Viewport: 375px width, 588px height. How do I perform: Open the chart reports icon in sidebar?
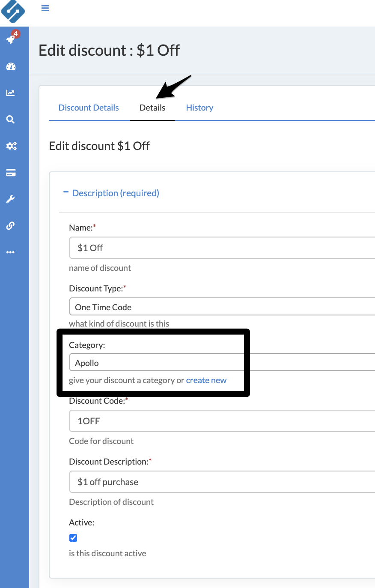click(x=11, y=93)
